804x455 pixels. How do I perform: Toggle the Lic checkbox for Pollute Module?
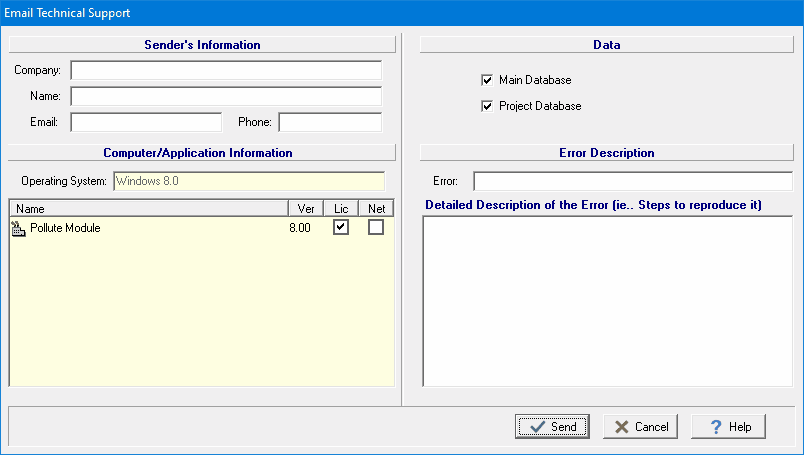[341, 227]
